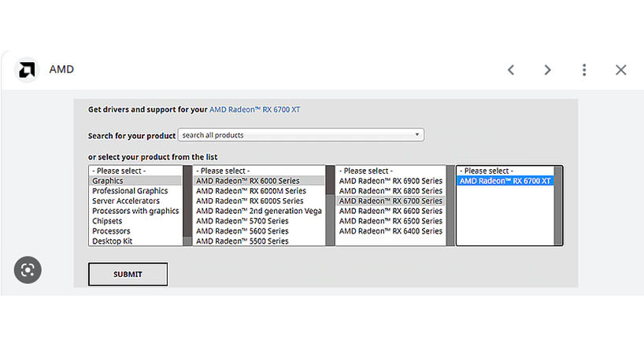Select Processors with graphics category
Viewport: 644px width, 346px height.
(135, 211)
